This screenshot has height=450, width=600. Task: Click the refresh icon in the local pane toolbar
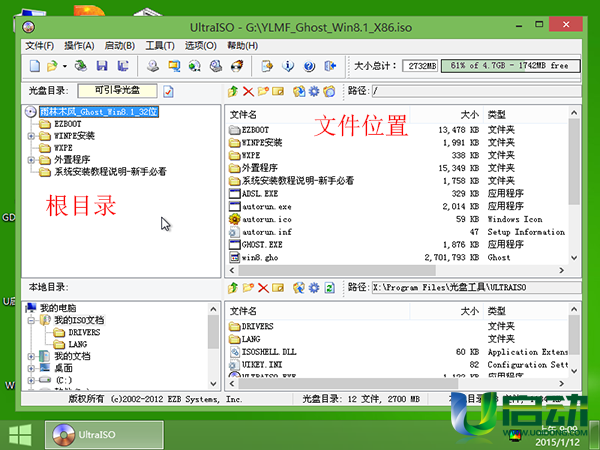pos(329,287)
